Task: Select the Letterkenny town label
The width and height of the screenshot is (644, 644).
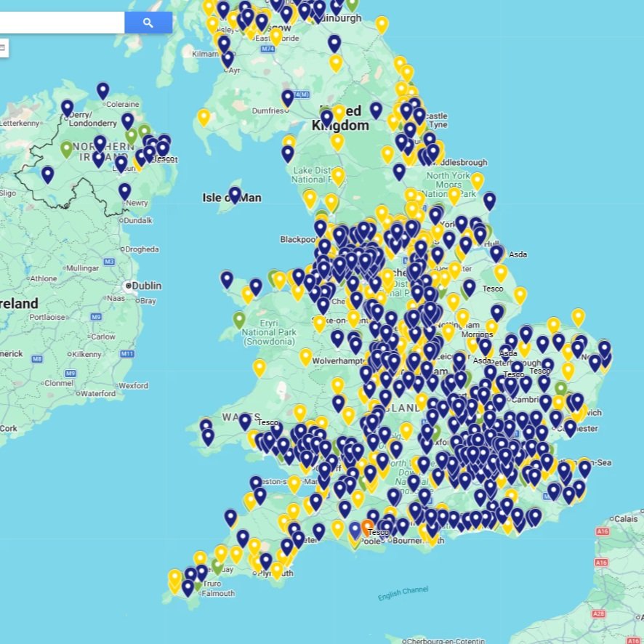Action: 20,124
